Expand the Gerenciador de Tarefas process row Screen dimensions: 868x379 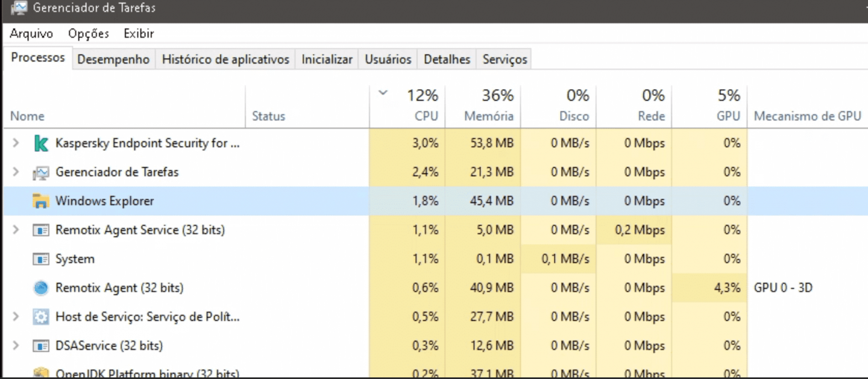pos(16,172)
